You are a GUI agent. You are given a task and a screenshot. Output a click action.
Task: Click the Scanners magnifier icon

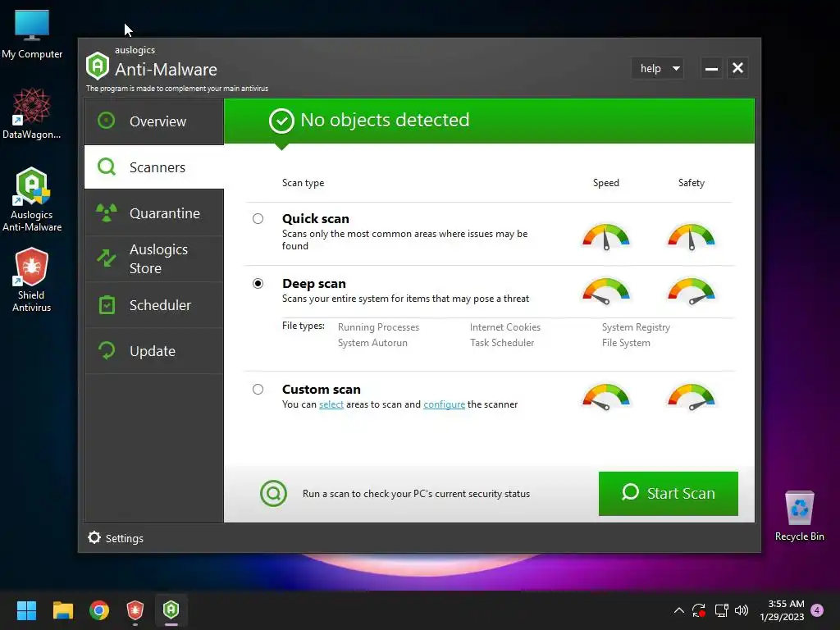(107, 167)
